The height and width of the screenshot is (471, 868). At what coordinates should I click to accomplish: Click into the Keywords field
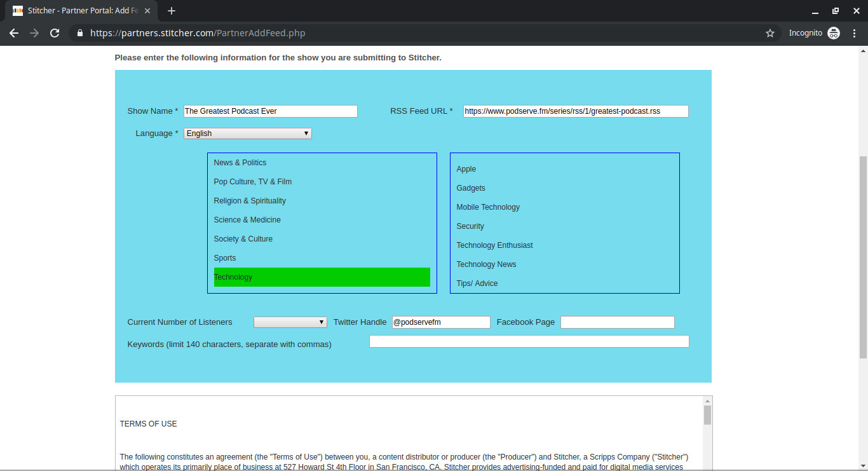click(x=529, y=341)
